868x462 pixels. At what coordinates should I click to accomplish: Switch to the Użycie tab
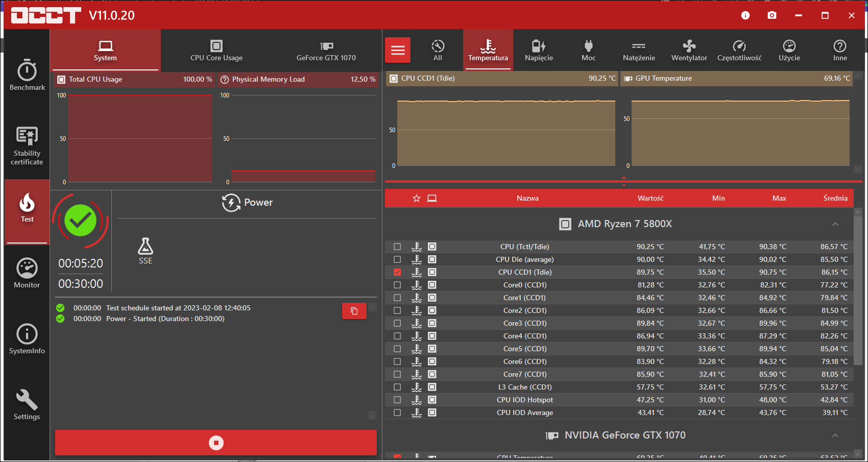tap(789, 50)
